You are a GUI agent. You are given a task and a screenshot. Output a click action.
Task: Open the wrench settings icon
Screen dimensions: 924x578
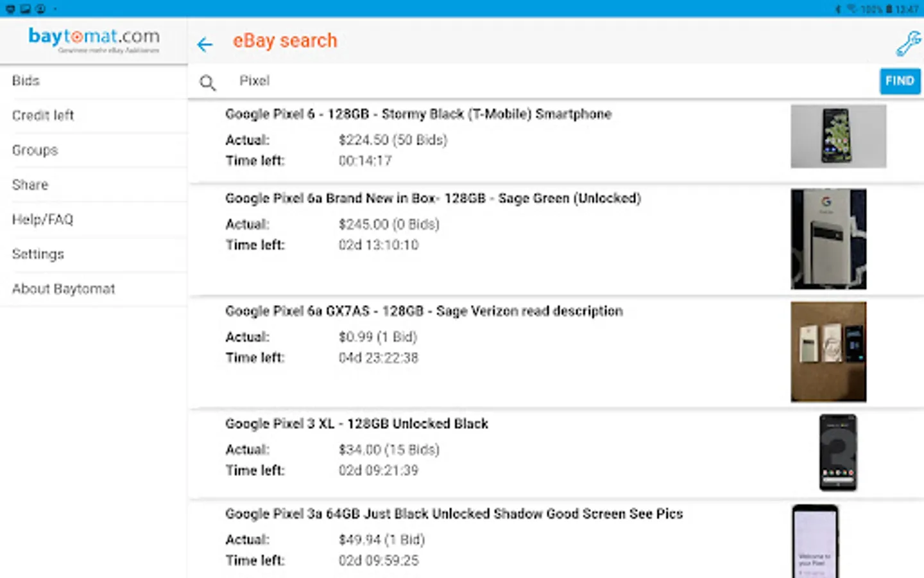[908, 44]
